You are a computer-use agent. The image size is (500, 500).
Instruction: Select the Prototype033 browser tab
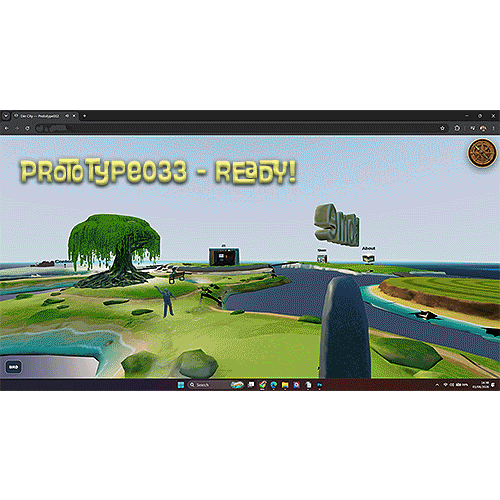pyautogui.click(x=40, y=116)
